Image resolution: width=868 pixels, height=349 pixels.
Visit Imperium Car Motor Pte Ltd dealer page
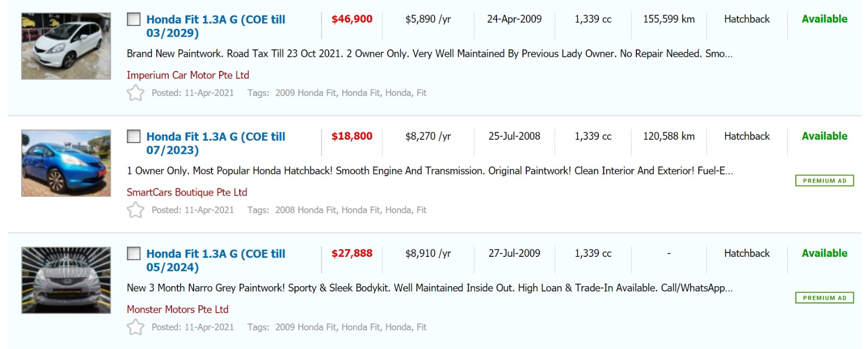[188, 75]
